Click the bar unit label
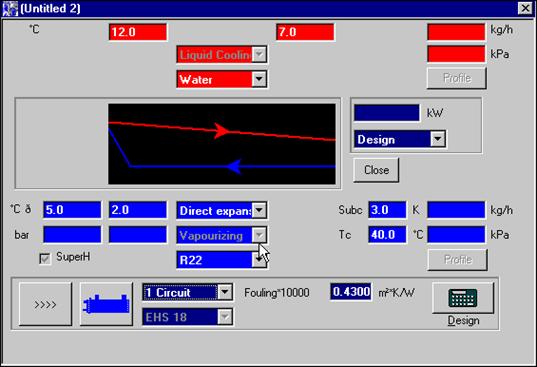Screen dimensions: 537x367 [22, 235]
